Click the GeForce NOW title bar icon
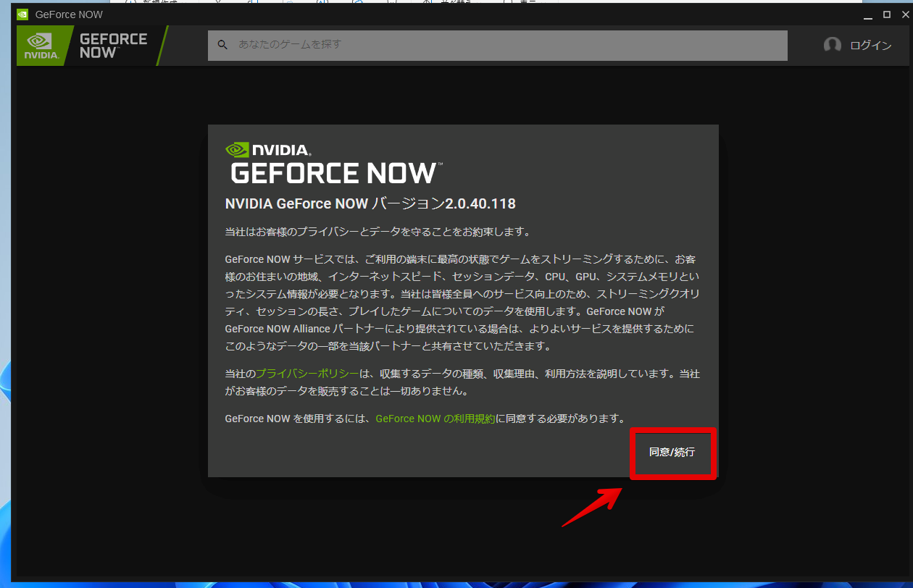Viewport: 913px width, 588px height. point(22,14)
